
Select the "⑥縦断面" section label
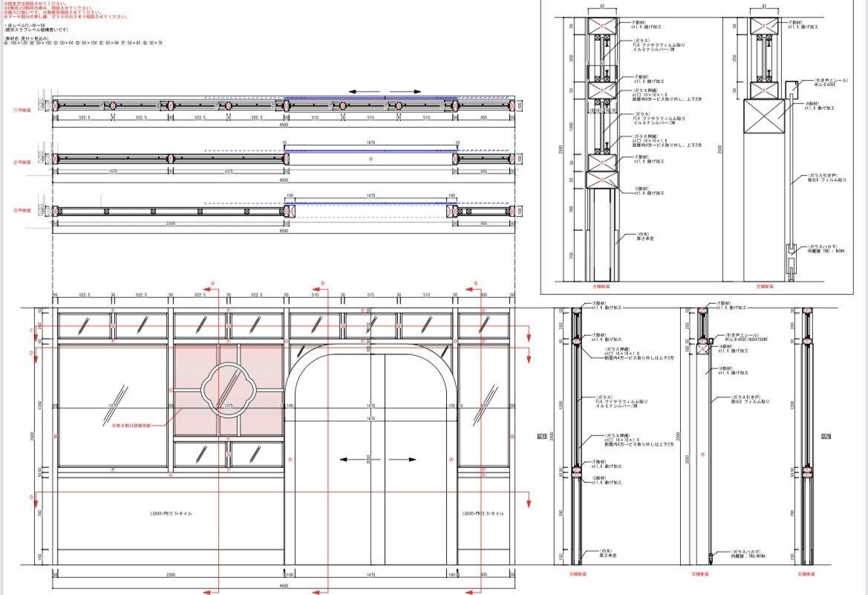[x=806, y=574]
